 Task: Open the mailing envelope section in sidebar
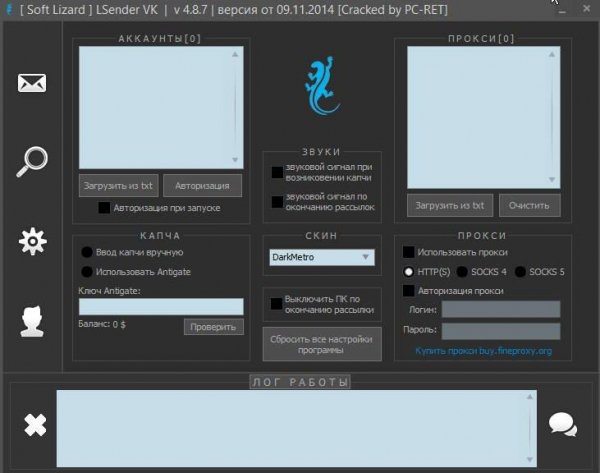click(32, 83)
